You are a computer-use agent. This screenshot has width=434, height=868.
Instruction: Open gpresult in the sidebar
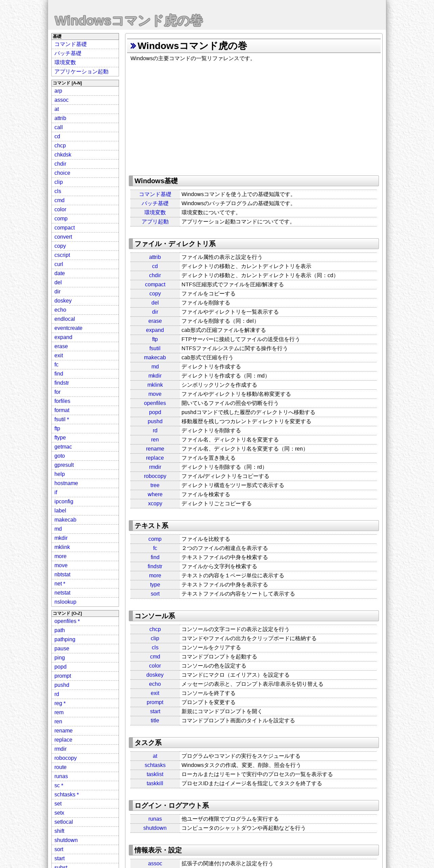64,465
